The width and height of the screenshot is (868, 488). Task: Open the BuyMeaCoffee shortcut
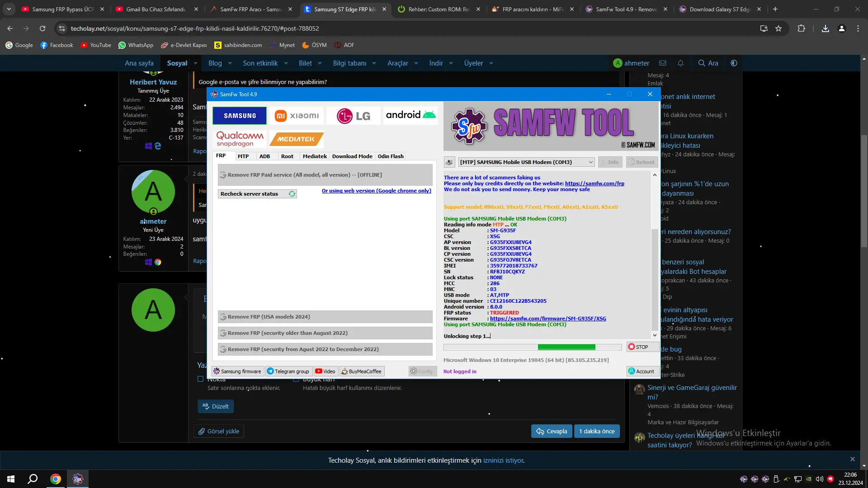[x=362, y=371]
